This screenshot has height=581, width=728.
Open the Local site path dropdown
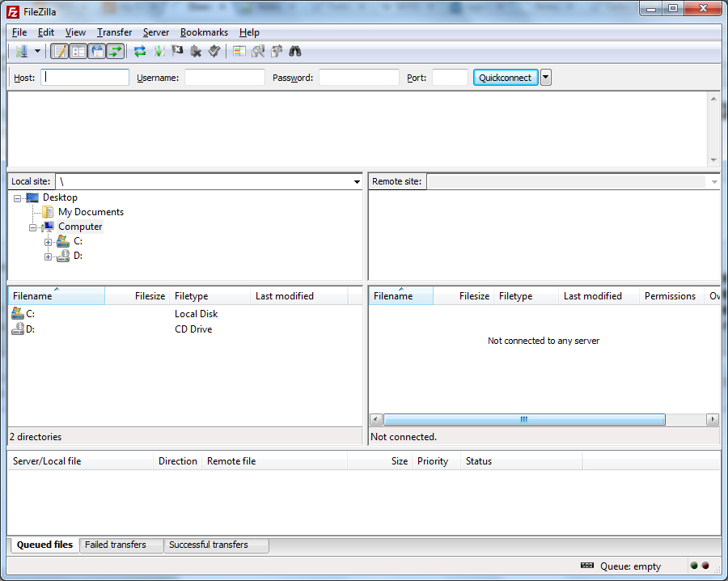pyautogui.click(x=357, y=181)
